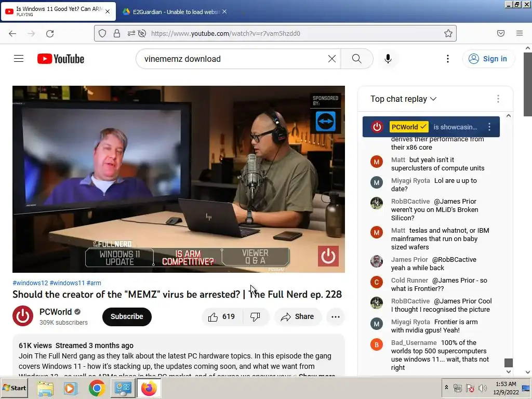Click the PCWorld power logo in the video
532x399 pixels.
coord(328,256)
